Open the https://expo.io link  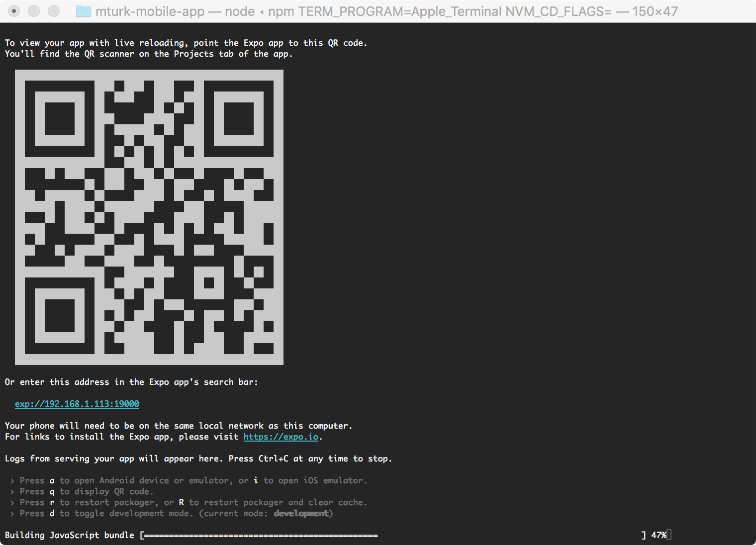pos(281,437)
